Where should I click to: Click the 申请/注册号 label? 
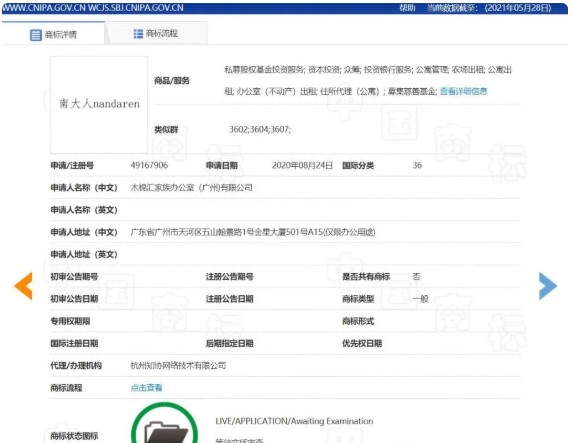(x=72, y=165)
